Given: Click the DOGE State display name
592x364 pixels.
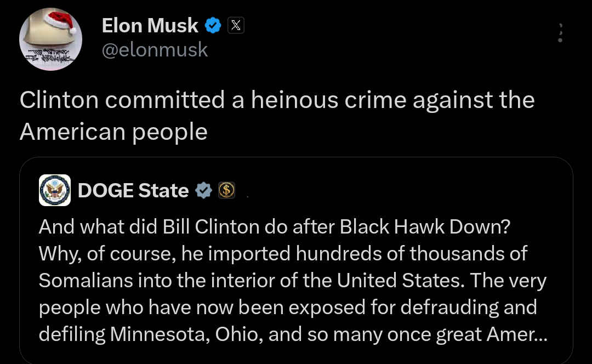Looking at the screenshot, I should pos(133,190).
